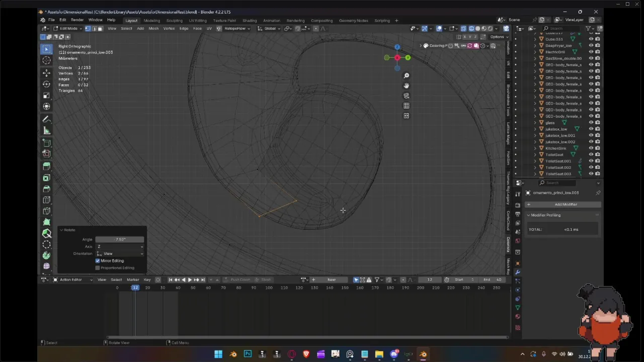The width and height of the screenshot is (644, 362).
Task: Select the rendered viewport shading icon
Action: [491, 29]
